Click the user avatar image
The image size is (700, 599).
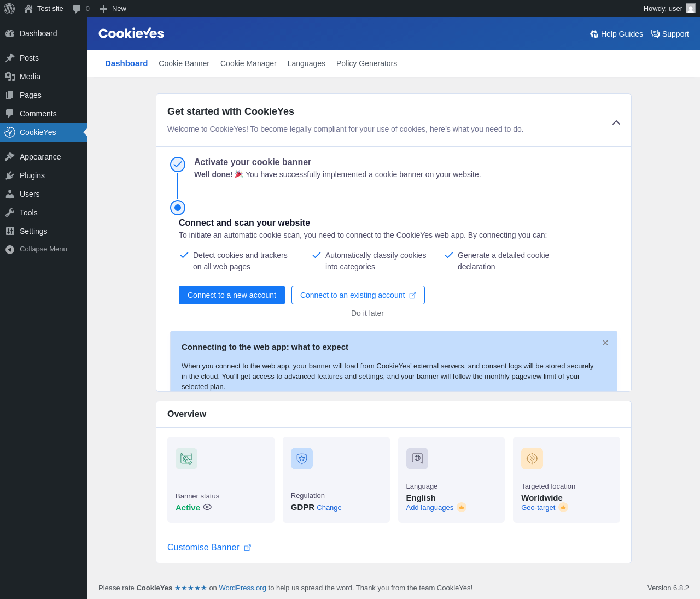[691, 8]
